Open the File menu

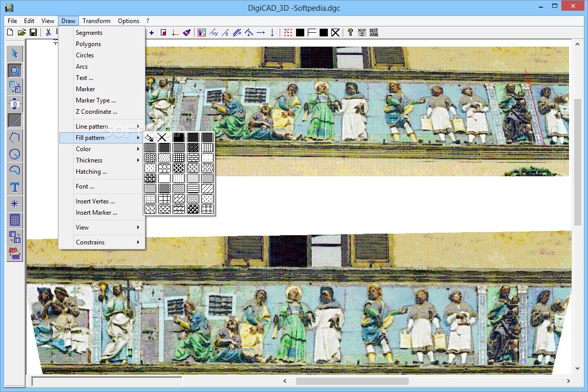12,21
